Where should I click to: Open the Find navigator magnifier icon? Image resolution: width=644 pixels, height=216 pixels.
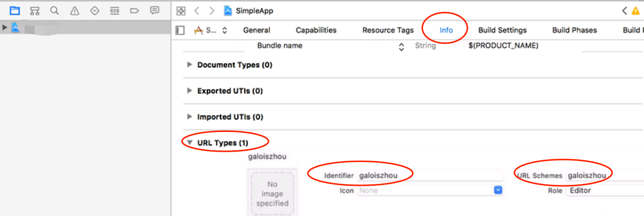54,10
